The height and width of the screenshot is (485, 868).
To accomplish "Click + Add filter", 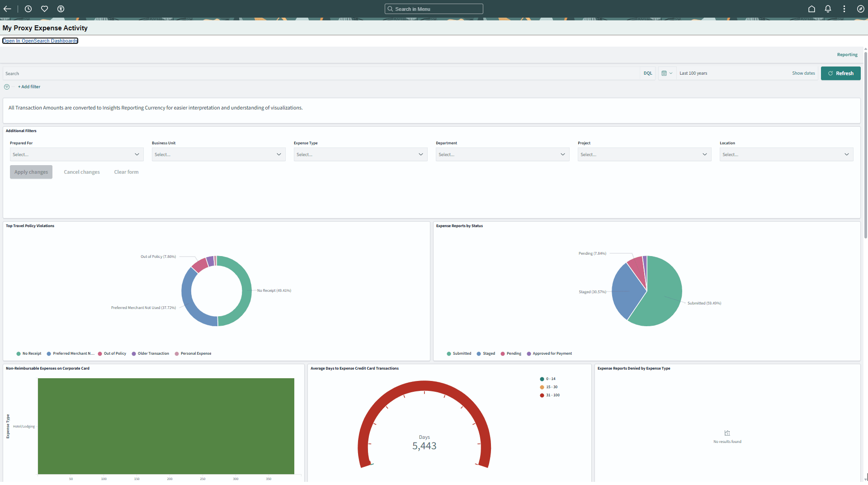I will 29,87.
